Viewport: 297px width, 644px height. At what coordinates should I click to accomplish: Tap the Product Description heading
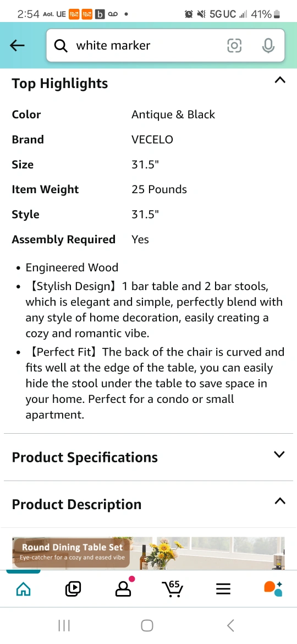click(x=76, y=504)
